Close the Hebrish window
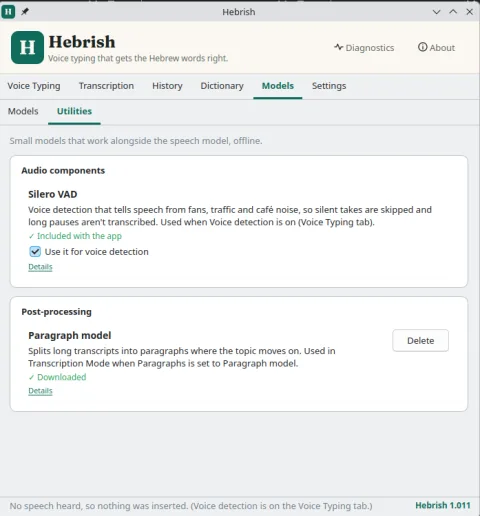Screen dimensions: 480x516 pyautogui.click(x=469, y=12)
